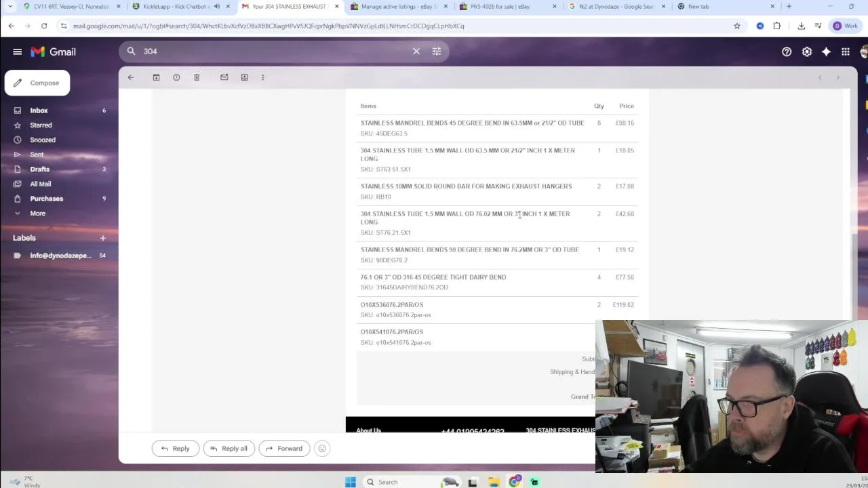Forward this email
Image resolution: width=868 pixels, height=488 pixels.
click(x=284, y=448)
